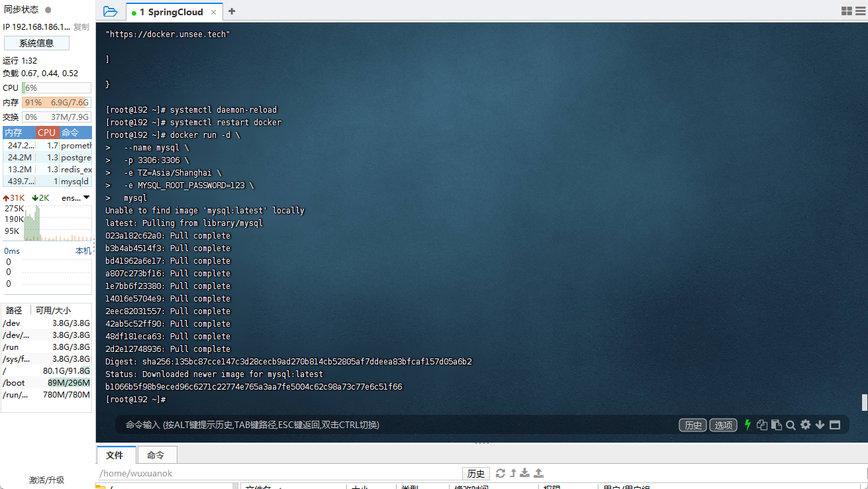Click the last [root@192 ~]# prompt line

coord(135,400)
